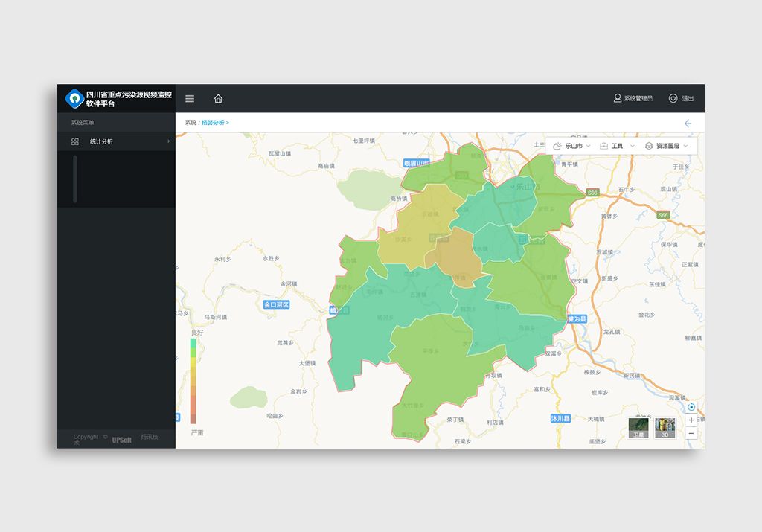762x532 pixels.
Task: Click the 沐川县 map label
Action: (560, 418)
